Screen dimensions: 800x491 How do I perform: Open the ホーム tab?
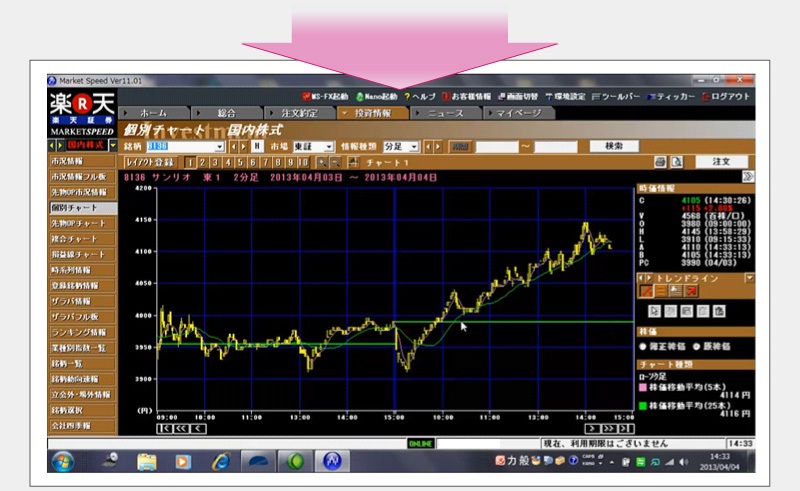154,113
